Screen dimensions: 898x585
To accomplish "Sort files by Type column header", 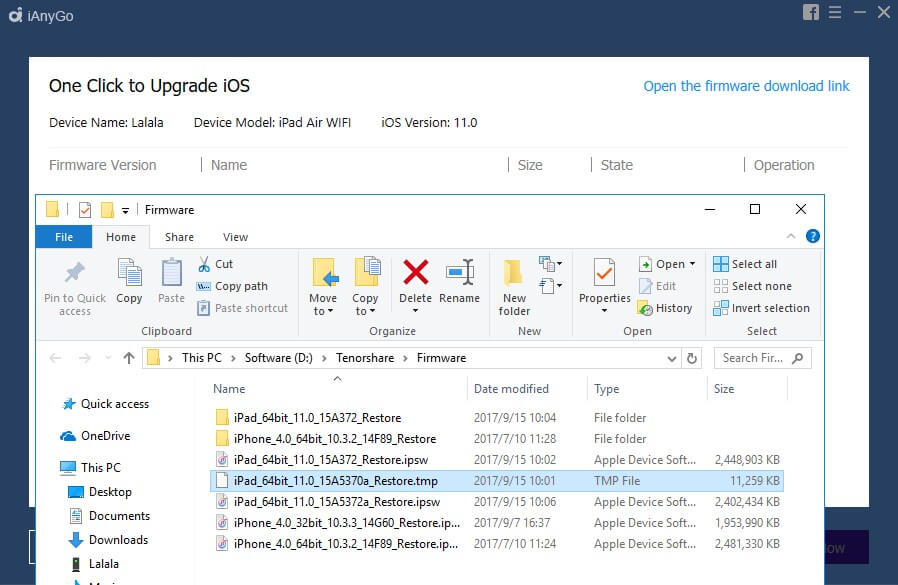I will (606, 388).
